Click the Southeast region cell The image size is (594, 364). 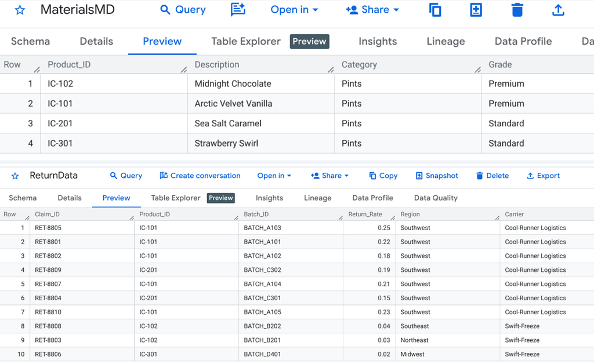[x=448, y=326]
